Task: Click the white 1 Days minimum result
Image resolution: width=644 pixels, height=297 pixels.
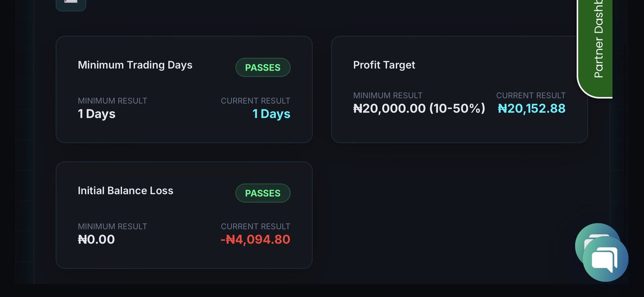Action: coord(97,114)
